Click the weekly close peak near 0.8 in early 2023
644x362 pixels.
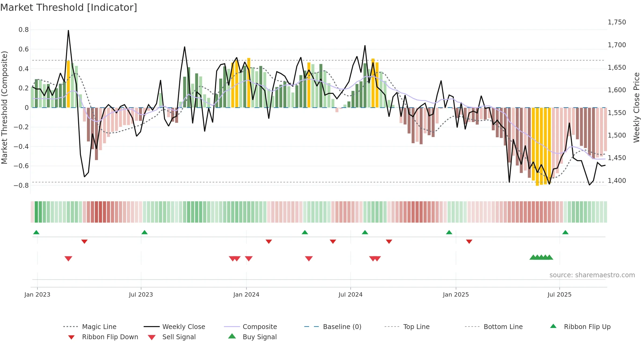pyautogui.click(x=68, y=31)
